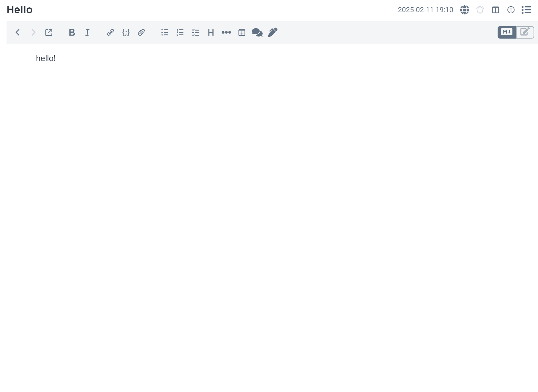Screen dimensions: 538x392
Task: Insert a checkbox list
Action: 195,32
